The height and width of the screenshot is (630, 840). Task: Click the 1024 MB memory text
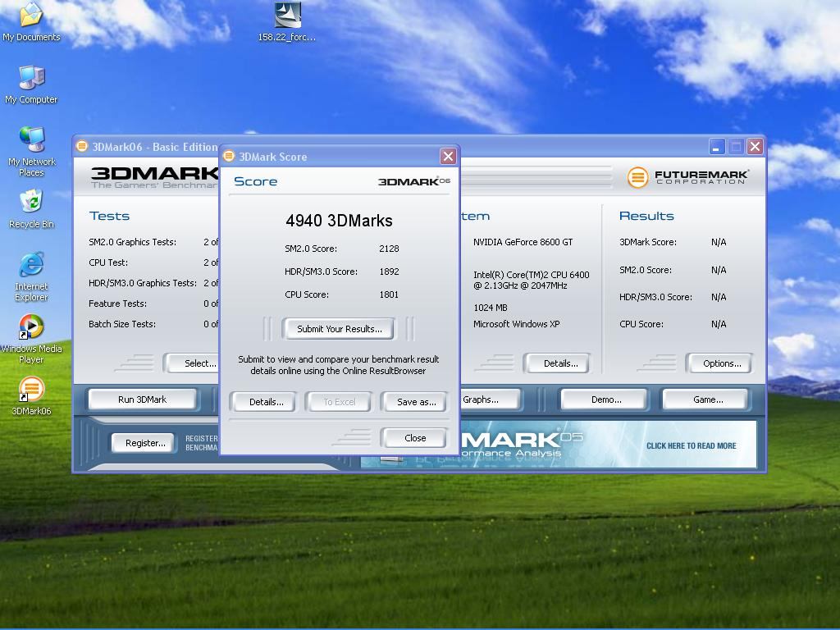point(491,308)
